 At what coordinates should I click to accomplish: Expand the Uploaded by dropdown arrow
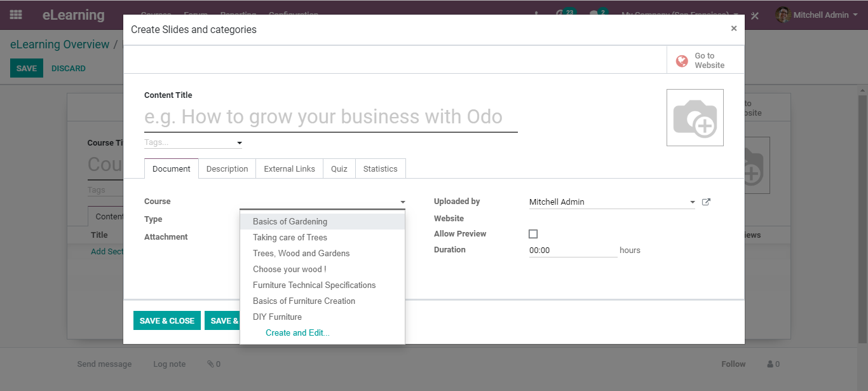[692, 202]
